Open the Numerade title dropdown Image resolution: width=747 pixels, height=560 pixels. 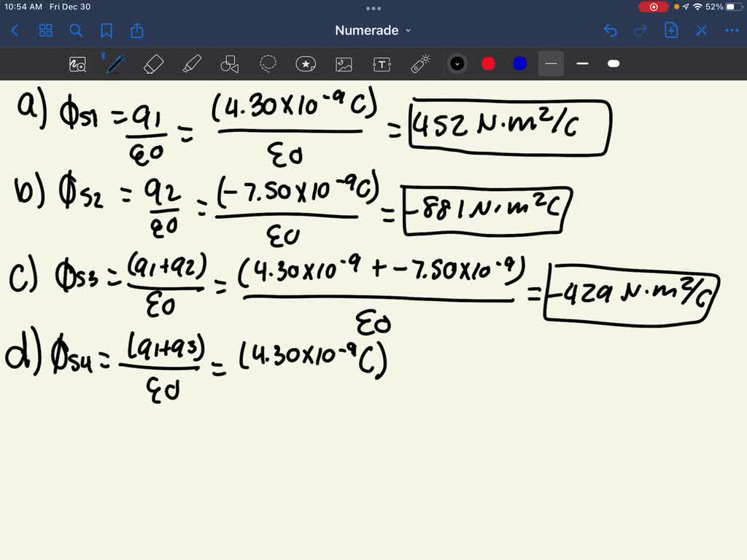(372, 30)
